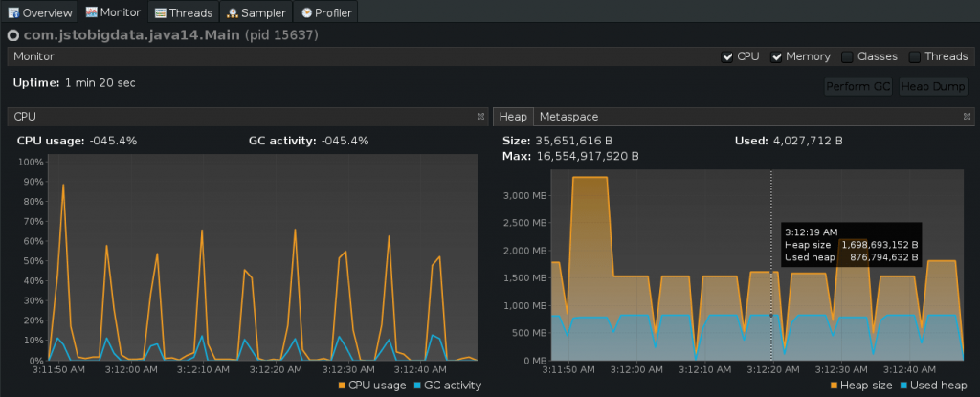980x397 pixels.
Task: Click the Max 16,554,917,920 B value
Action: [588, 156]
